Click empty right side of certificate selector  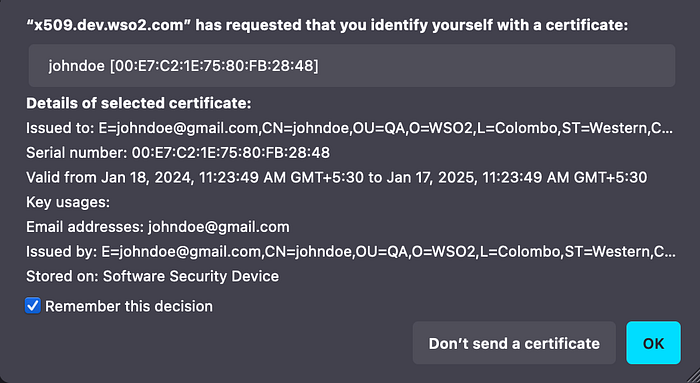[x=496, y=66]
